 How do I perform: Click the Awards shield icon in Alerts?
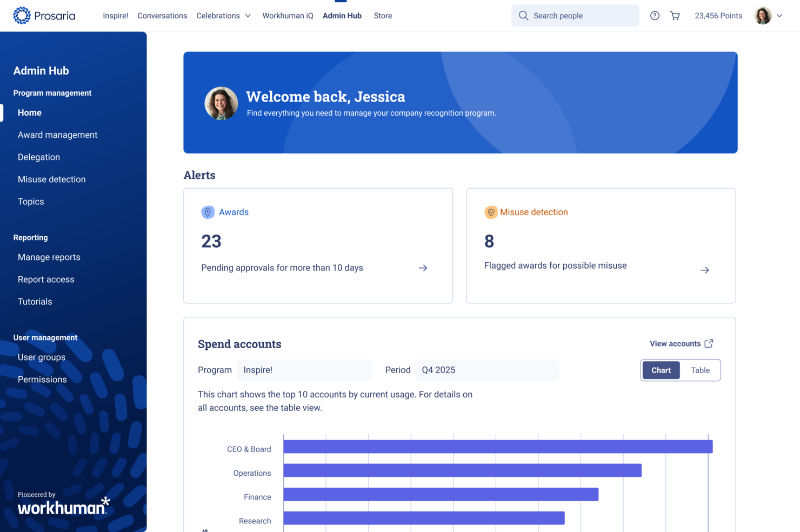(208, 212)
